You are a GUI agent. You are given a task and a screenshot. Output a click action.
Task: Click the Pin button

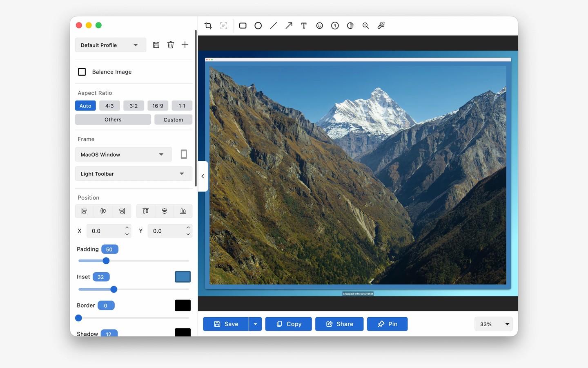point(387,324)
